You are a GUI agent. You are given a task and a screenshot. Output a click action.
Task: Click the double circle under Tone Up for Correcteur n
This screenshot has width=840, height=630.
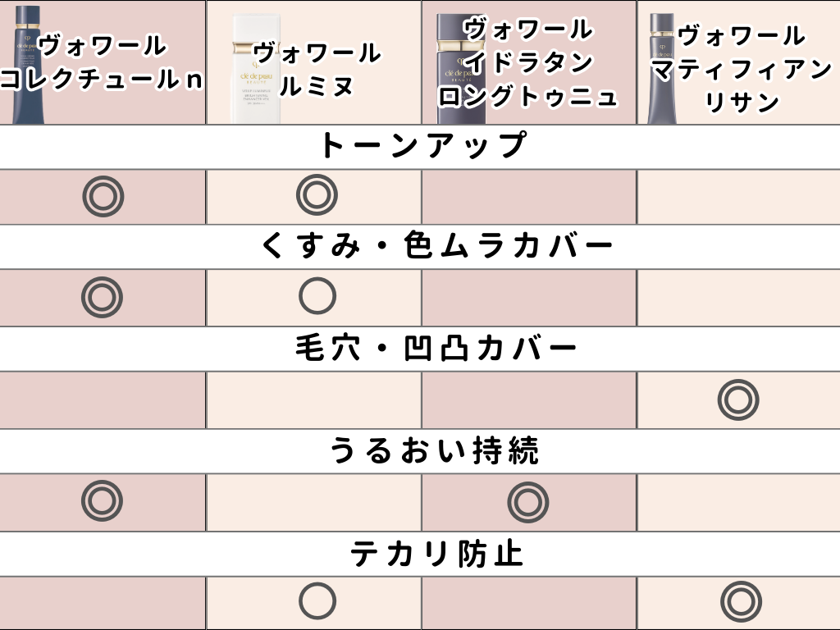pyautogui.click(x=103, y=196)
